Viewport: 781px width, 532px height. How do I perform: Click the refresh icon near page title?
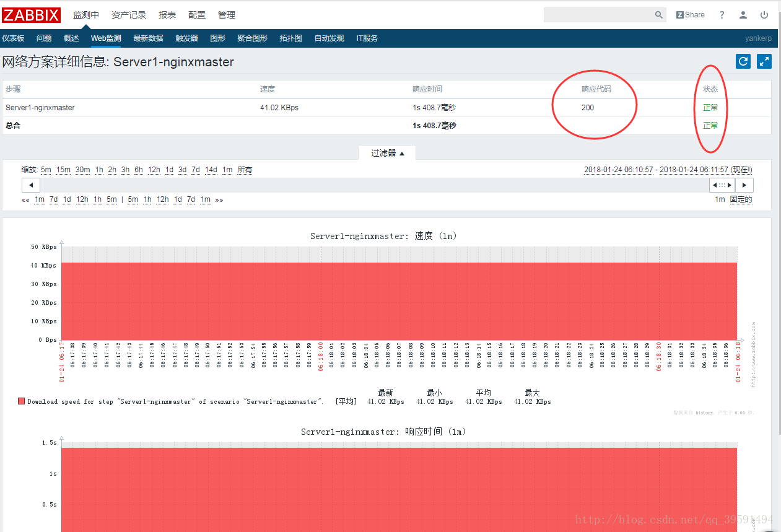(x=743, y=61)
